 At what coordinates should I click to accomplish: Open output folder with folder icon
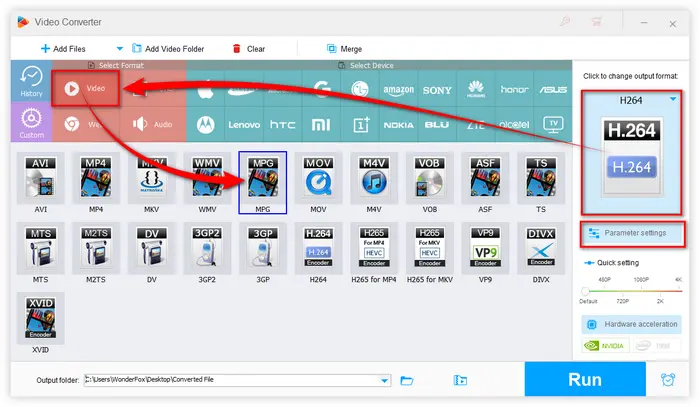point(407,380)
